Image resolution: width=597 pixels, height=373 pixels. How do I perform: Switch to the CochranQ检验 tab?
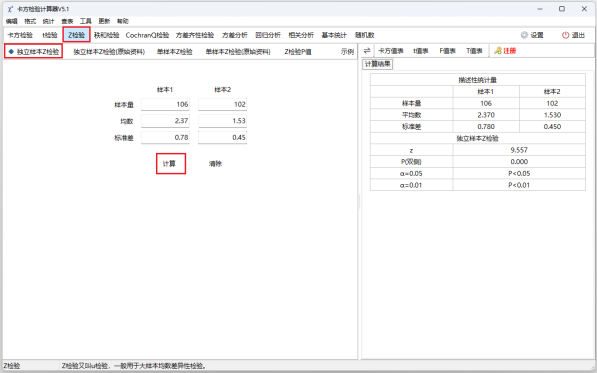(147, 35)
